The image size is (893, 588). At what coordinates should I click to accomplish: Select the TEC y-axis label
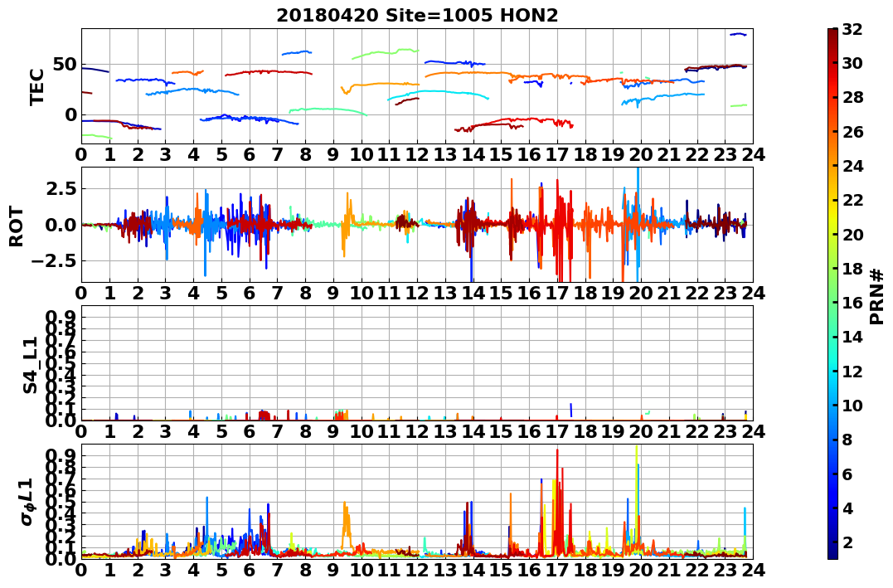click(x=36, y=86)
